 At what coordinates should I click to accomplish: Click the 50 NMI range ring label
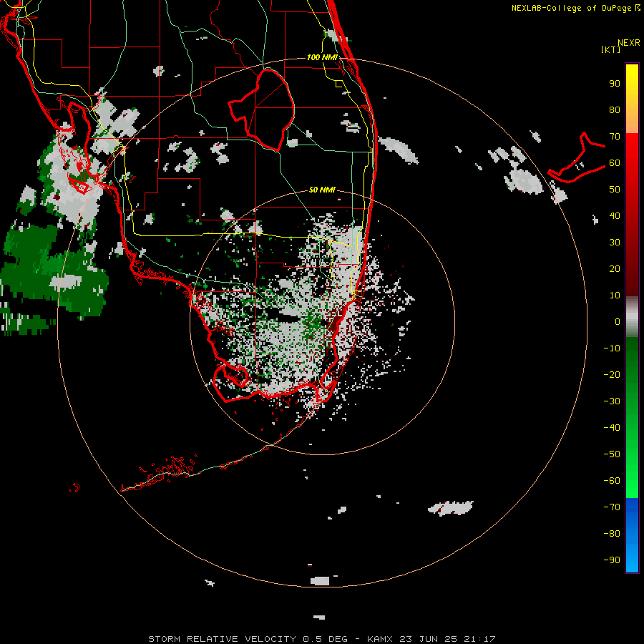322,190
